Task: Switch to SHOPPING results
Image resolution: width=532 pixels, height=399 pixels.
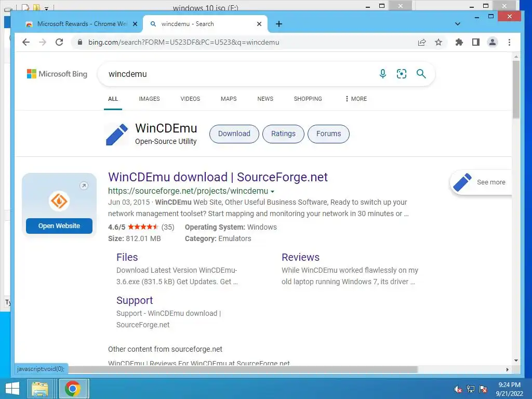Action: 308,99
